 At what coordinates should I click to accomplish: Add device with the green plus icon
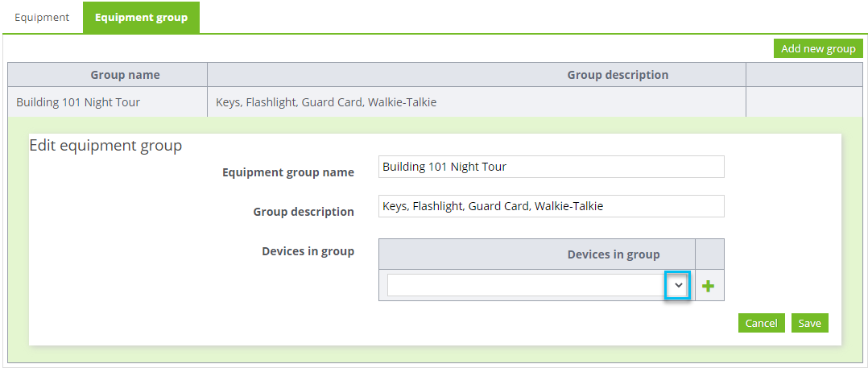point(708,286)
